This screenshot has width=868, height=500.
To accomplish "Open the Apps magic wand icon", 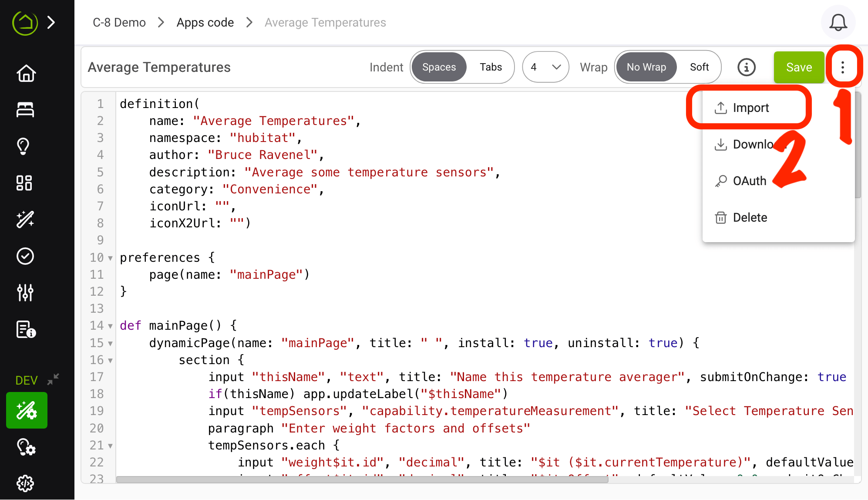I will (x=25, y=219).
